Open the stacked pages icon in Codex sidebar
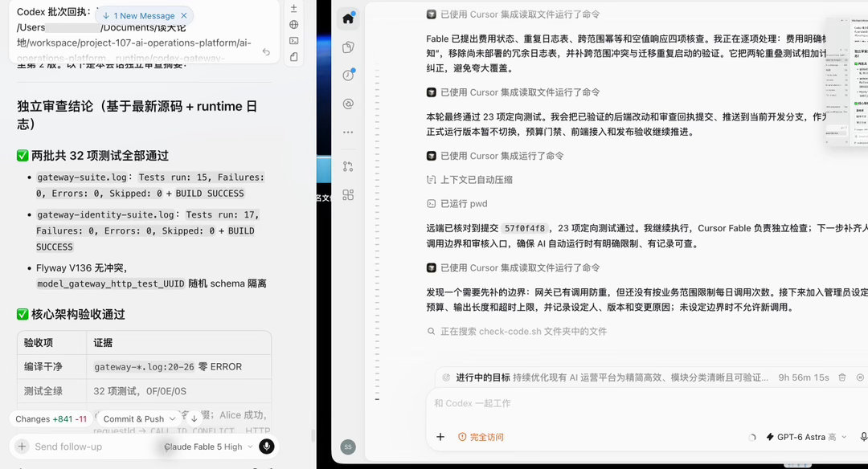Viewport: 868px width, 469px height. coord(348,47)
